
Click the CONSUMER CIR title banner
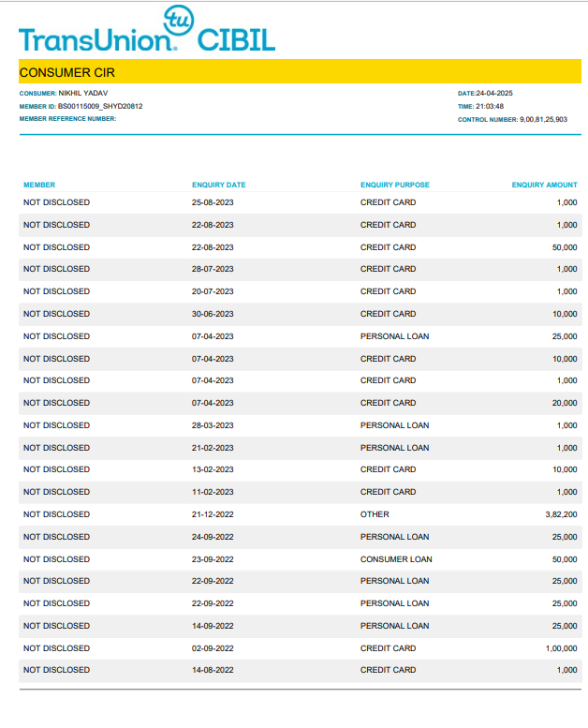(300, 72)
